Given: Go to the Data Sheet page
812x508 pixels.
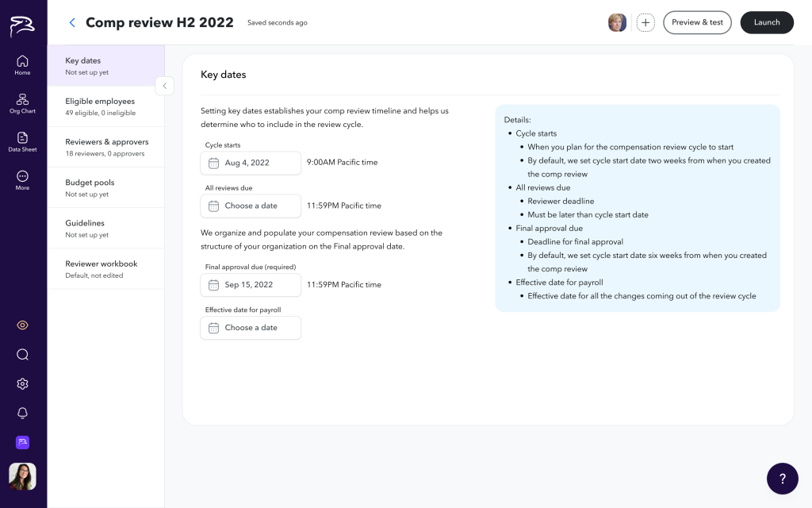Looking at the screenshot, I should [x=22, y=141].
